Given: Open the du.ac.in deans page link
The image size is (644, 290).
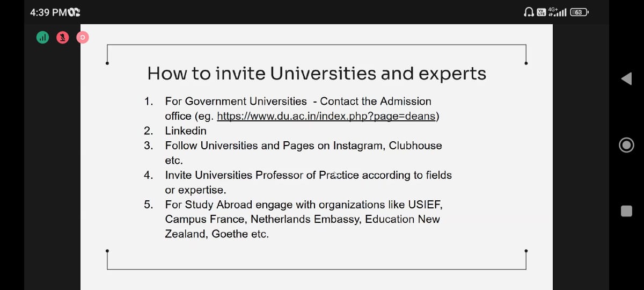Looking at the screenshot, I should coord(327,116).
